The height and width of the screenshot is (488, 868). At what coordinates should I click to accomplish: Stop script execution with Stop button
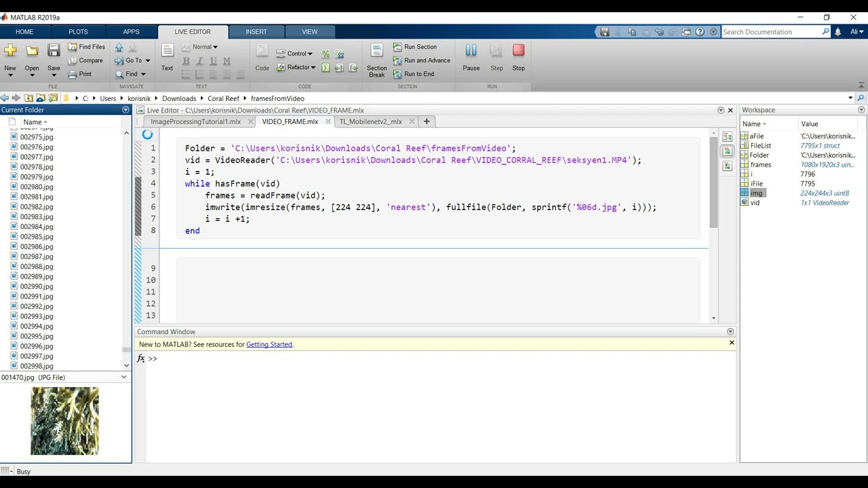(x=518, y=57)
